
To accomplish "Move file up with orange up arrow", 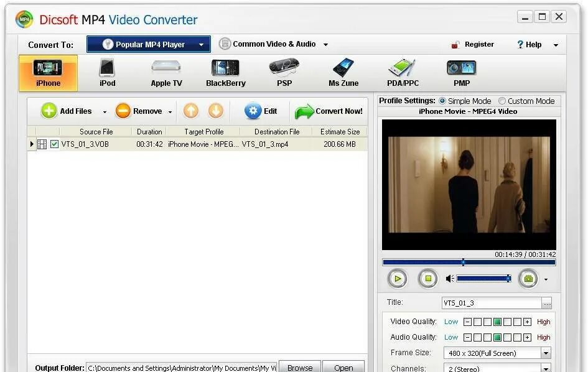I will [191, 111].
